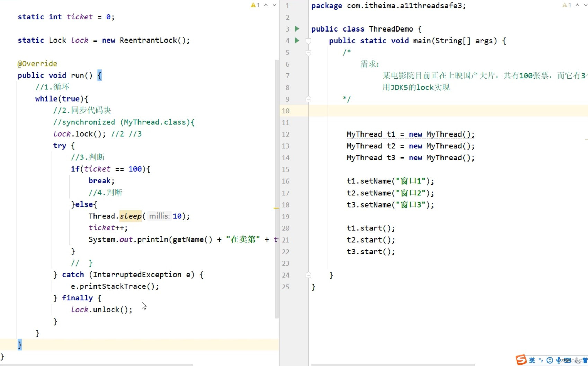Click InterruptedException in catch clause
This screenshot has width=588, height=366.
click(137, 275)
